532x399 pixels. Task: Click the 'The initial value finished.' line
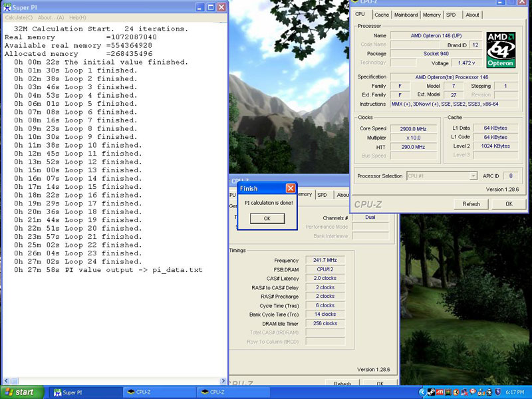(101, 62)
